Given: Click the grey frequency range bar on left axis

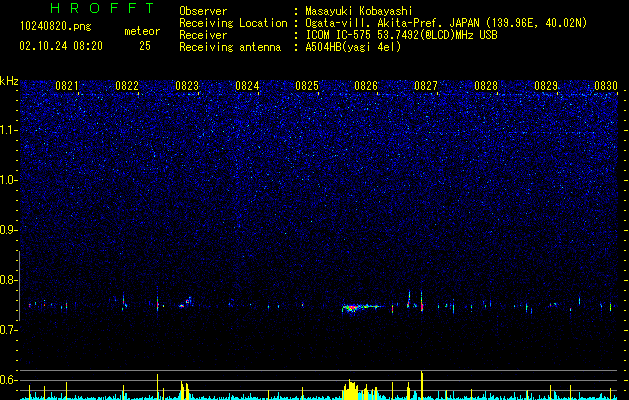Looking at the screenshot, I should (19, 286).
